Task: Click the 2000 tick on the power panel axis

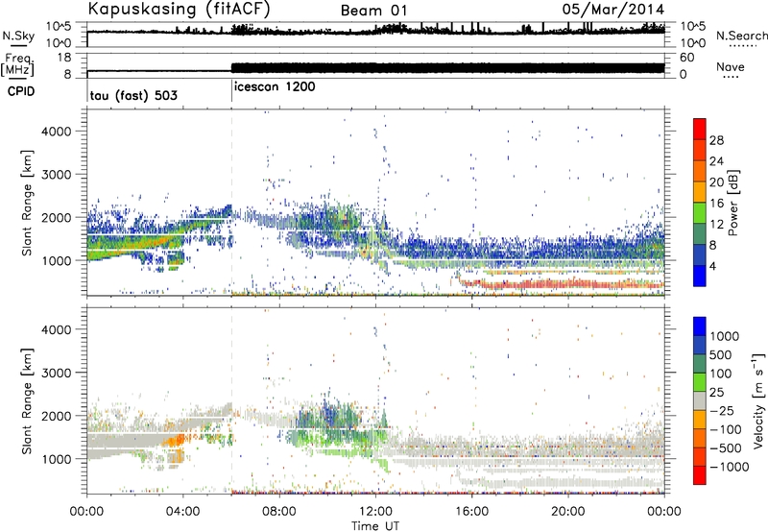Action: point(57,217)
